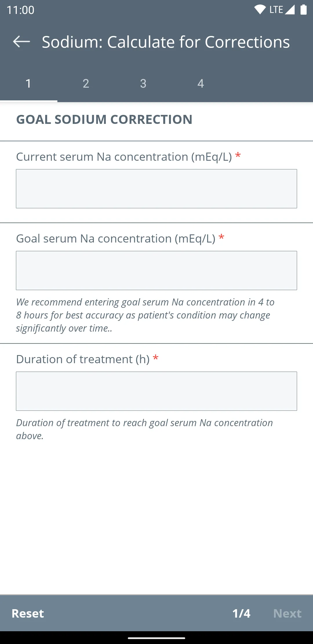Tap the 1/4 page indicator
The height and width of the screenshot is (644, 313).
241,613
